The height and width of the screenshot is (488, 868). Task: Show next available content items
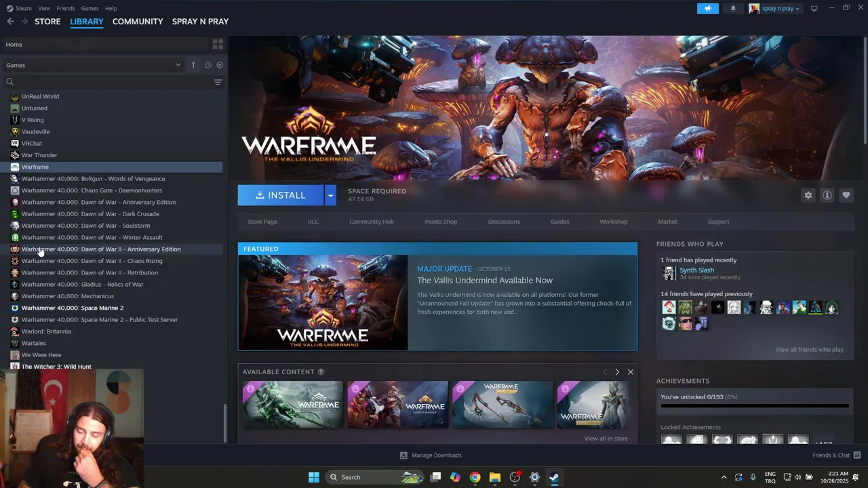click(617, 371)
